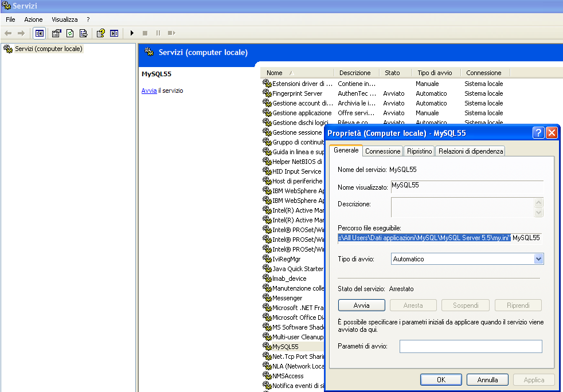This screenshot has height=392, width=563.
Task: Click the Percorso file eseguibile path field
Action: (x=440, y=238)
